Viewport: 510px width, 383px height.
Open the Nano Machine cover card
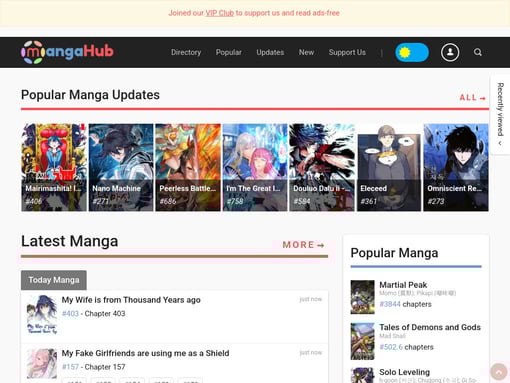[121, 167]
